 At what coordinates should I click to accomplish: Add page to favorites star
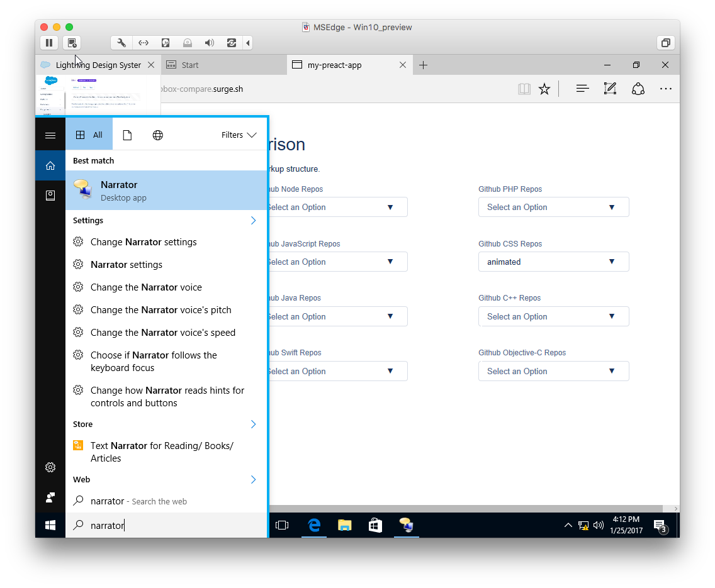(544, 89)
